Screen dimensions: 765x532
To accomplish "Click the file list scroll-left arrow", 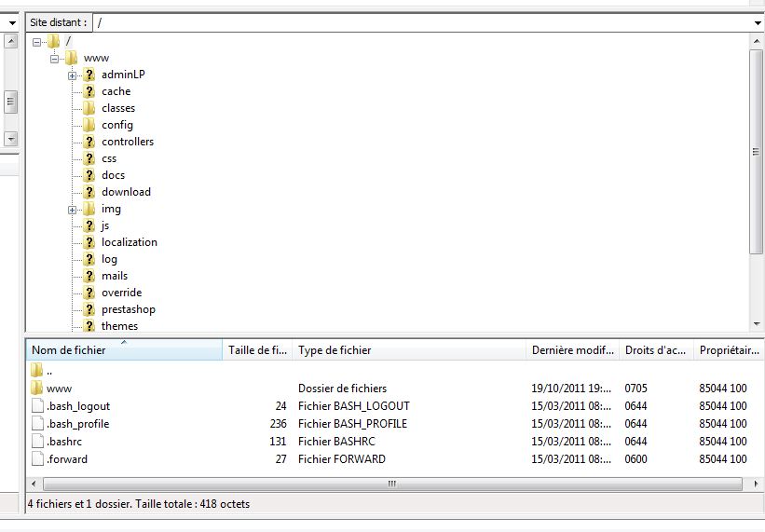I will (34, 484).
